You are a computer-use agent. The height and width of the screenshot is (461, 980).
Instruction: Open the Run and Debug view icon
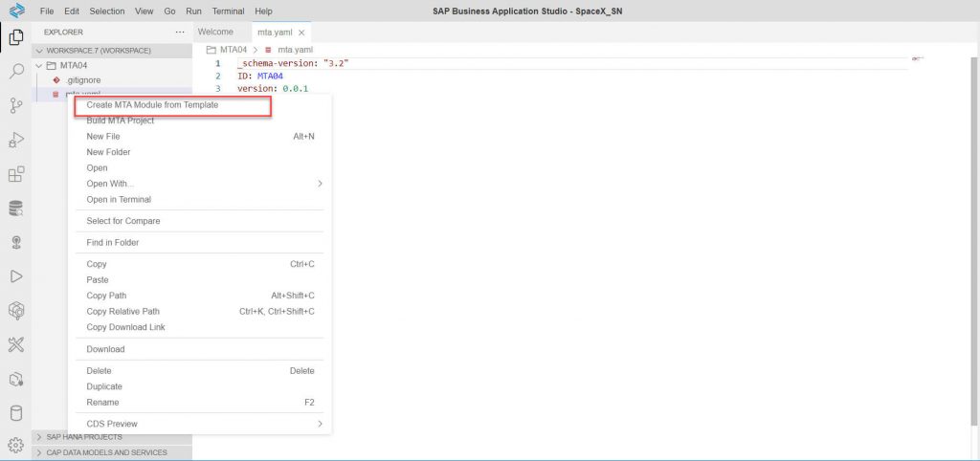click(16, 140)
